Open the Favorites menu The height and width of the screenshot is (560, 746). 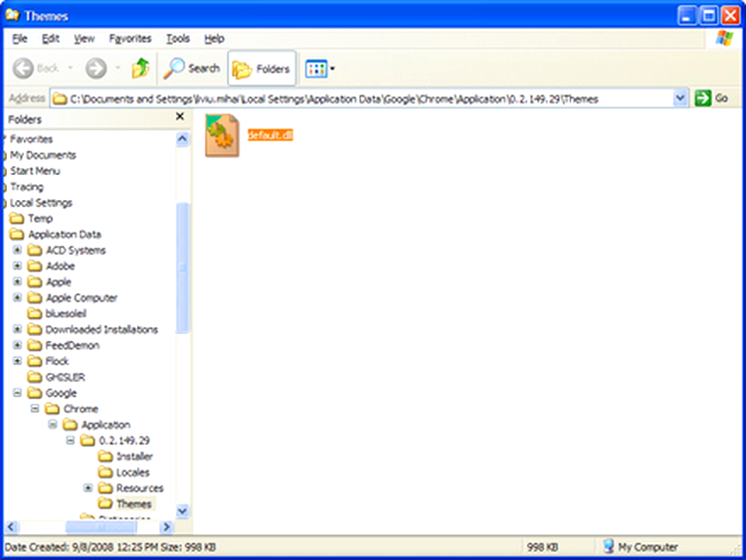point(130,39)
